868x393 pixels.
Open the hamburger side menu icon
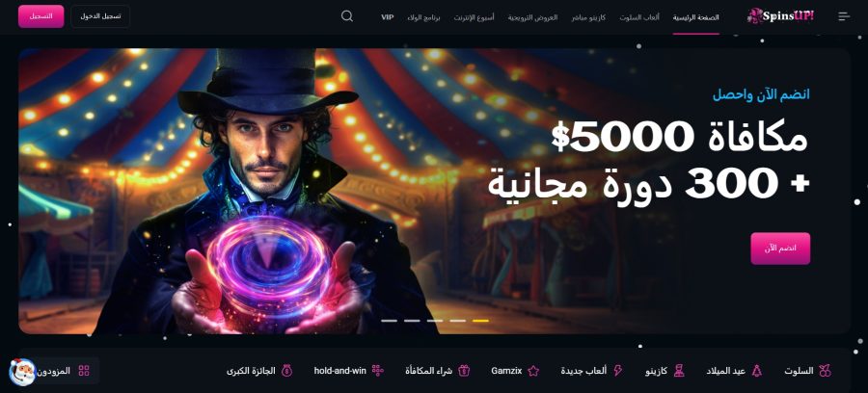844,16
